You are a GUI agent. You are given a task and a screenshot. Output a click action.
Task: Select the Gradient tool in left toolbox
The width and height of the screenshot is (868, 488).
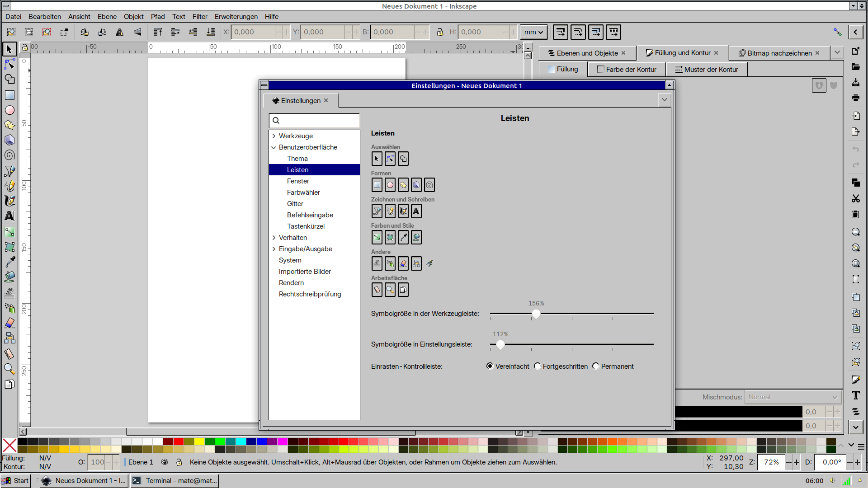(x=9, y=232)
